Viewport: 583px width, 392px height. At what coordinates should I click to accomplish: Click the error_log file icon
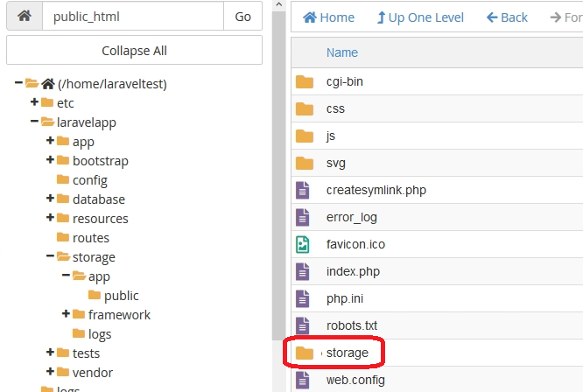click(302, 217)
